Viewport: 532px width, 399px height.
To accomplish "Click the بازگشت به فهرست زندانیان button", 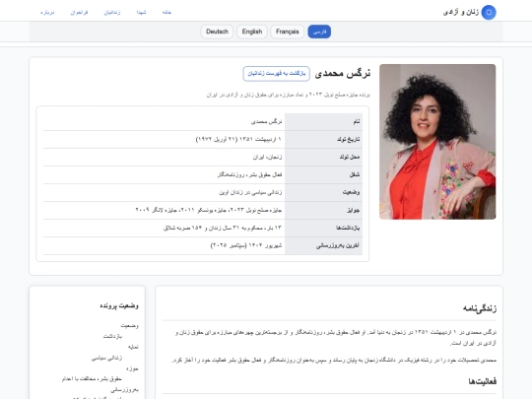I will 276,74.
